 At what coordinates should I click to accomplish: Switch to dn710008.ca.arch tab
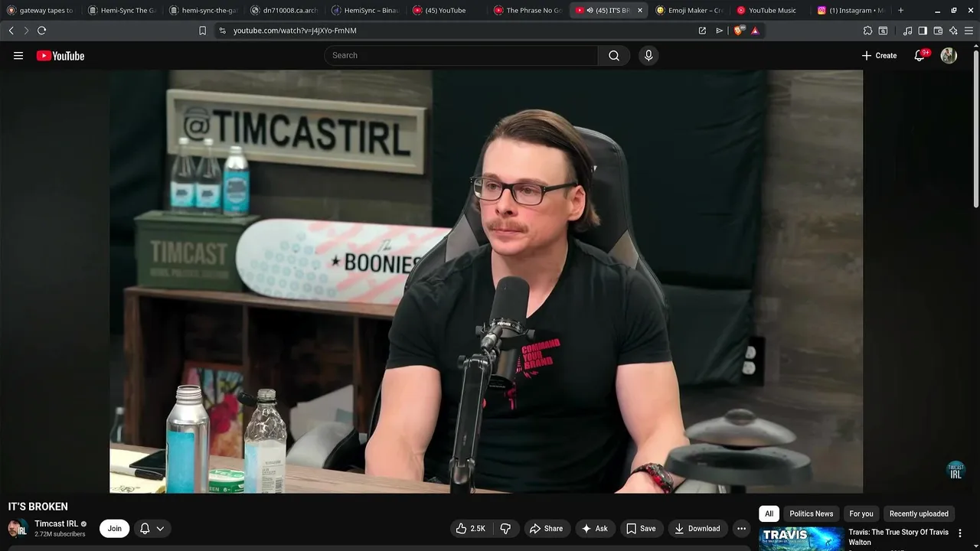(x=285, y=11)
